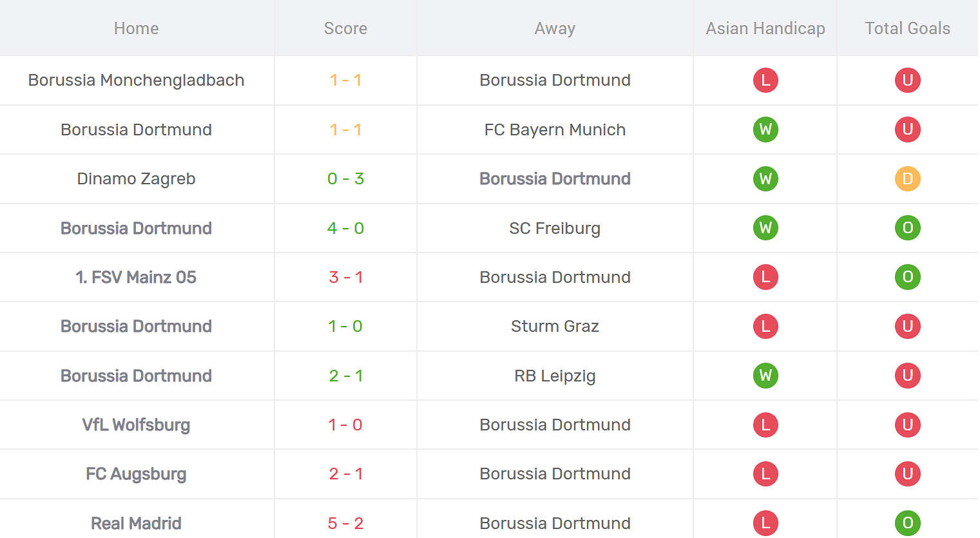This screenshot has height=538, width=980.
Task: Click the U badge for the FC Augsburg match
Action: coord(908,474)
